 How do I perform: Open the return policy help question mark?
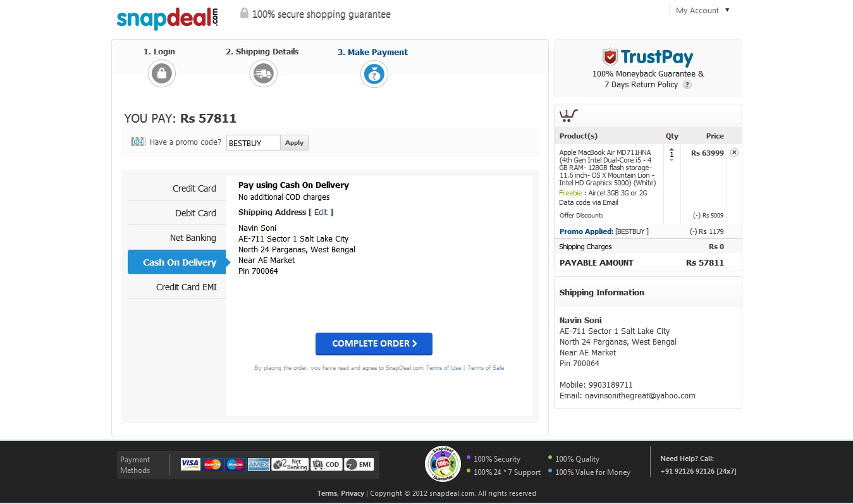click(687, 85)
